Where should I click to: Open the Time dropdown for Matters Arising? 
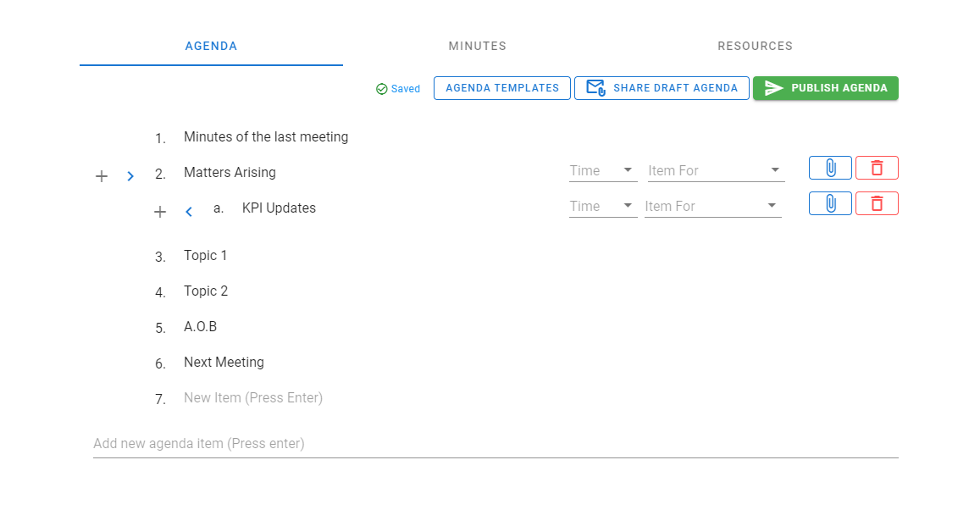pos(603,171)
